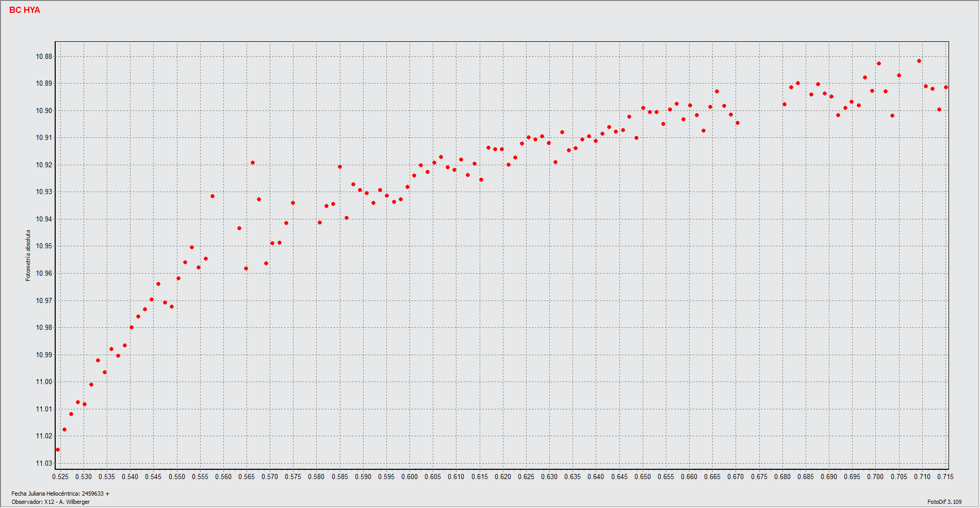Click the Observador X12 - A. Wilberger text

51,502
